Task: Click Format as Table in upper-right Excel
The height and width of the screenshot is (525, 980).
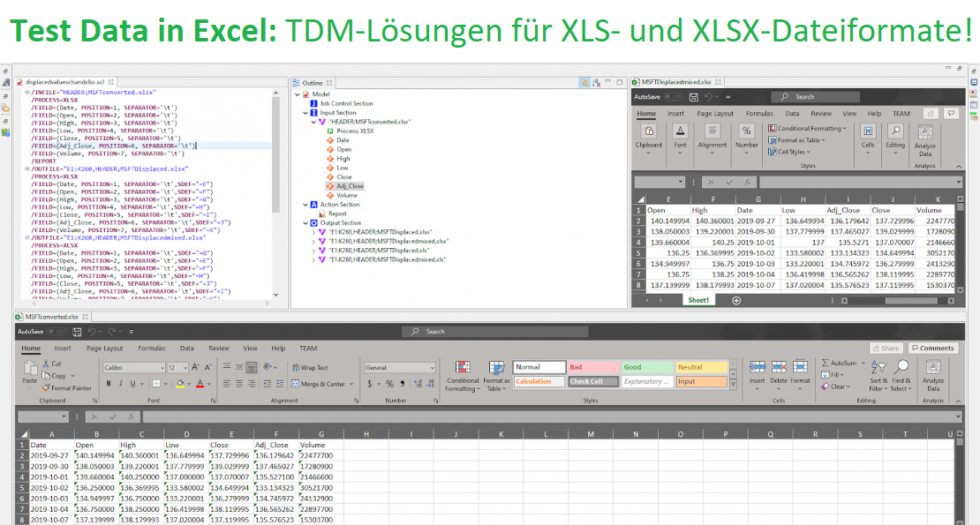Action: point(797,140)
